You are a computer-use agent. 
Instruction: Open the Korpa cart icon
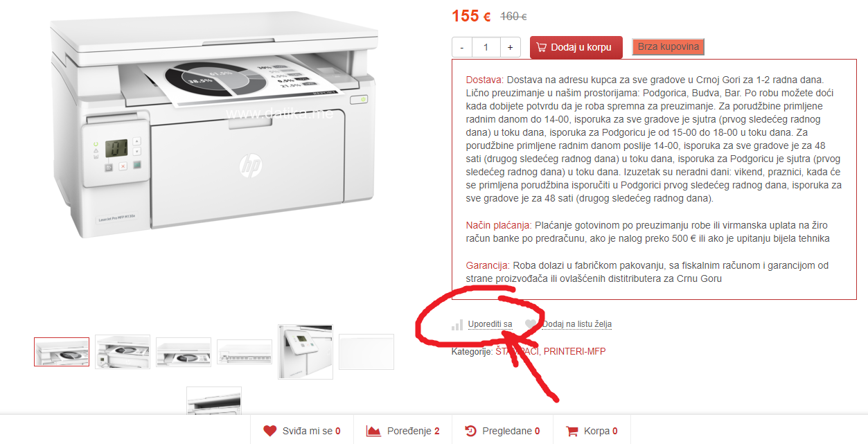point(572,431)
